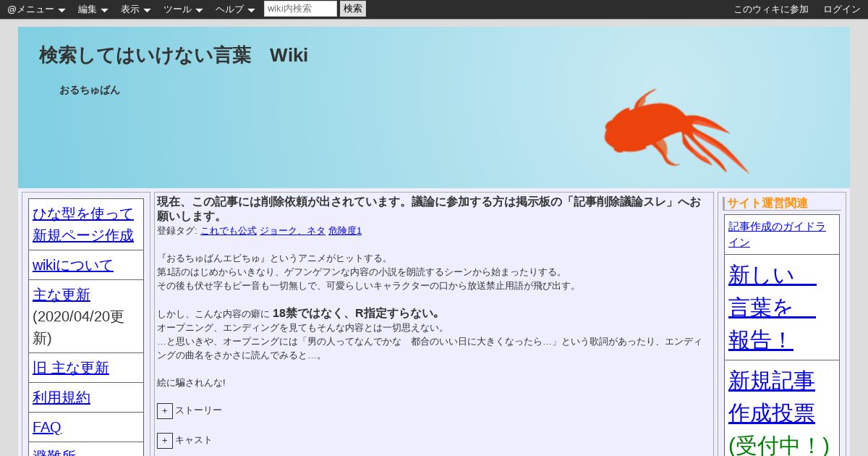Open 旧 主な更新 sidebar link
The image size is (868, 456).
(71, 368)
